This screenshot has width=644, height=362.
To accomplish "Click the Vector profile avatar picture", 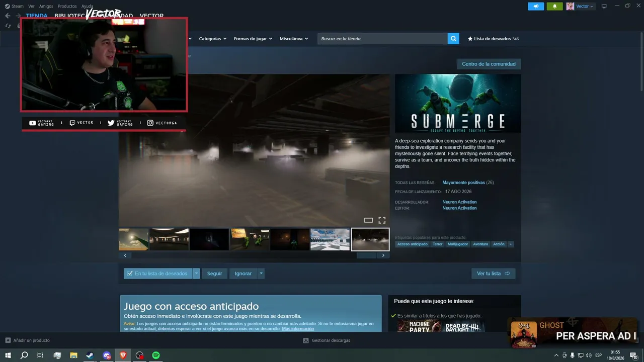I will (570, 6).
